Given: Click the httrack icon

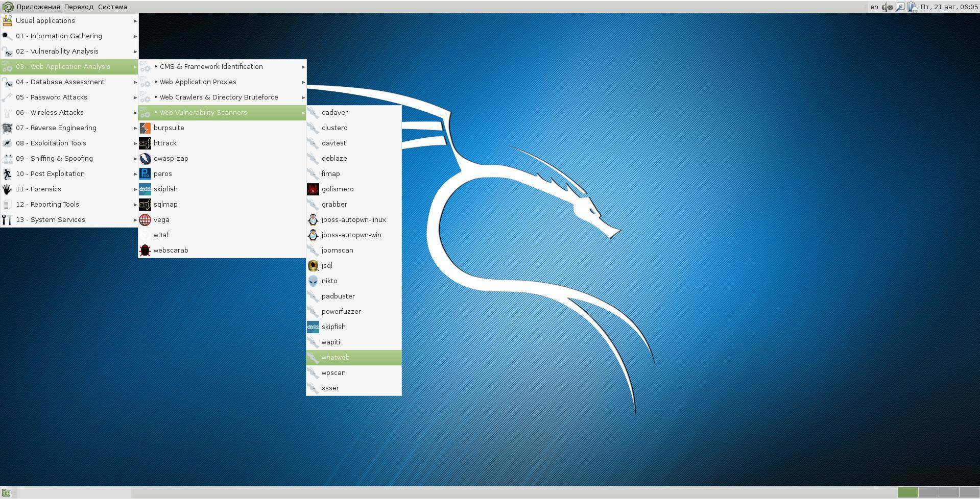Looking at the screenshot, I should click(145, 143).
